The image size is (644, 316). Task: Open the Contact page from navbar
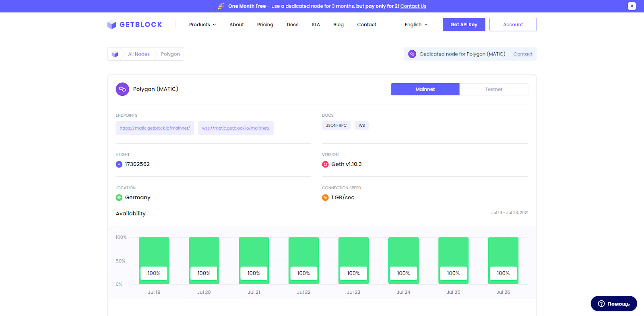point(367,25)
